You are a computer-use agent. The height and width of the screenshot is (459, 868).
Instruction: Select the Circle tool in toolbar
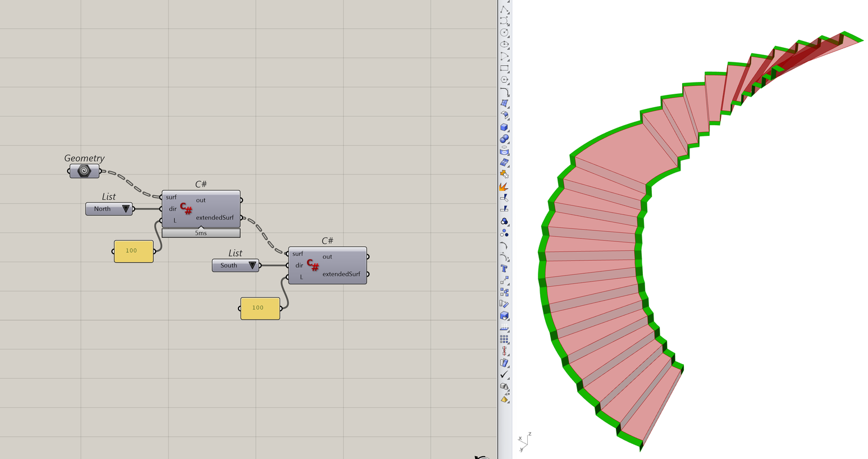tap(504, 33)
